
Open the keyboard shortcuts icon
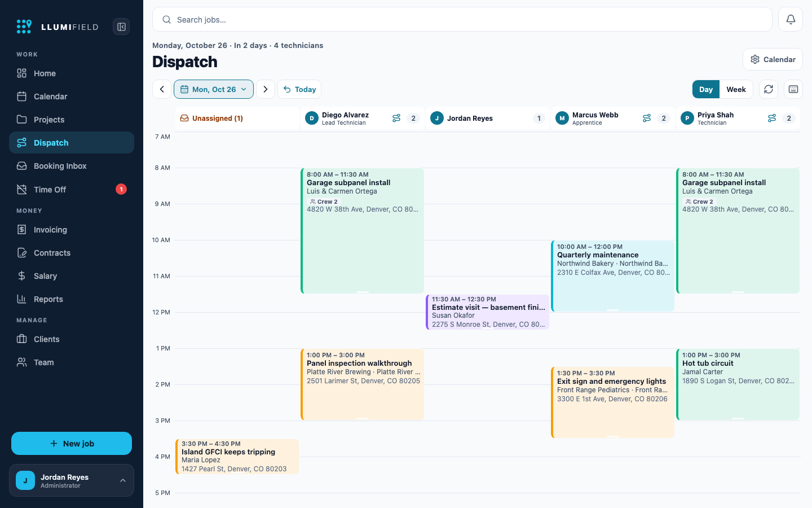(x=793, y=89)
